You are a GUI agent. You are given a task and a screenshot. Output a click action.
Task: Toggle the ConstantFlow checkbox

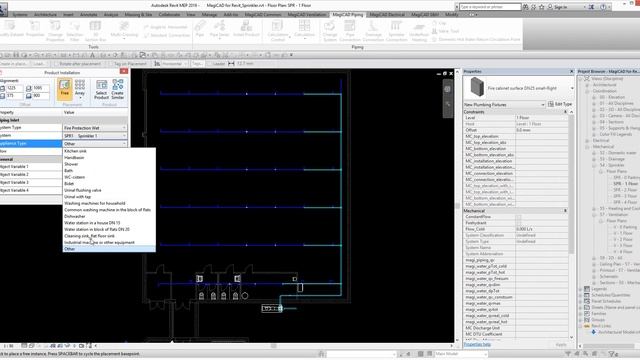coord(518,217)
